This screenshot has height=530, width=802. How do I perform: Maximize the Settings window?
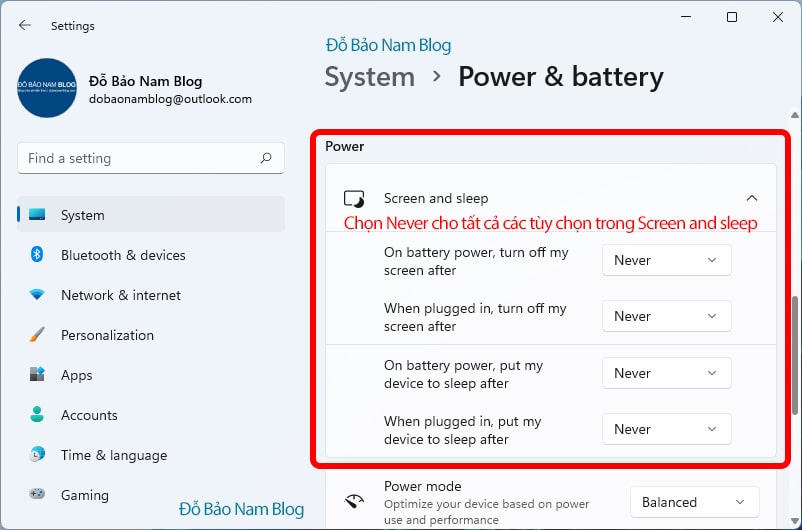731,17
